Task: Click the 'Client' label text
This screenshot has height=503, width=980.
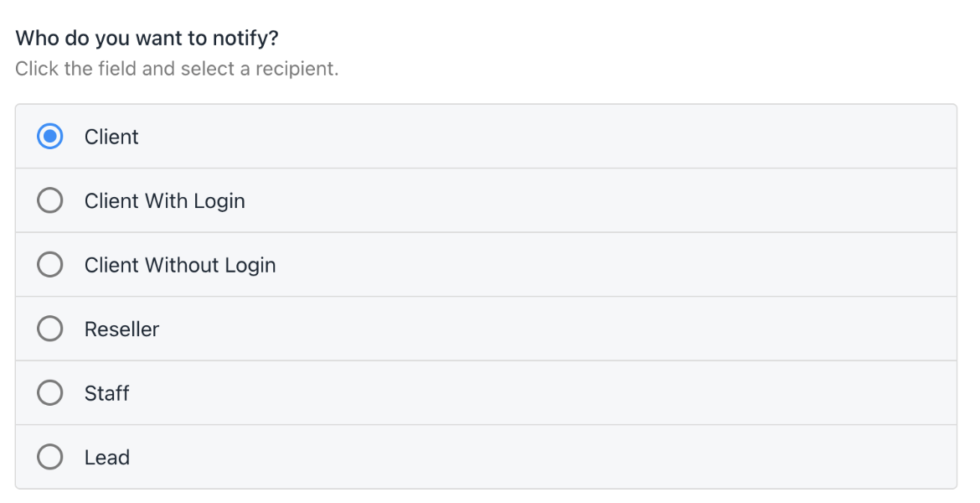Action: [111, 137]
